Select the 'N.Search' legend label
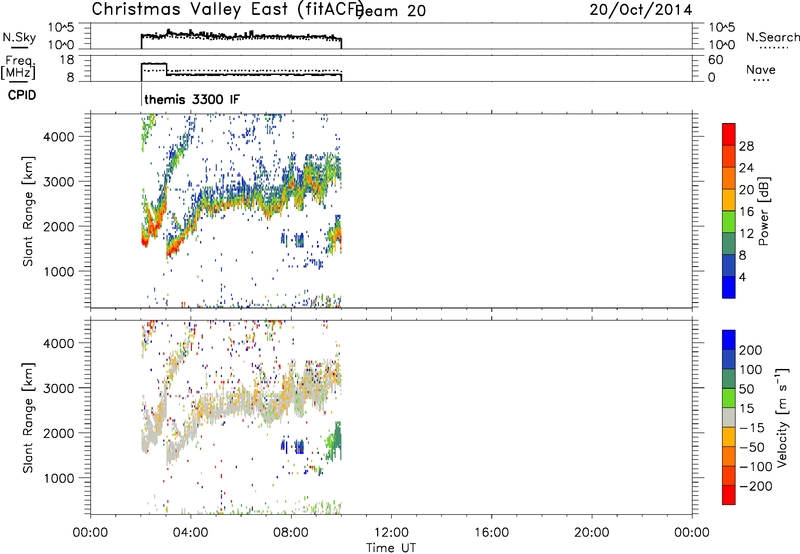 (x=773, y=37)
